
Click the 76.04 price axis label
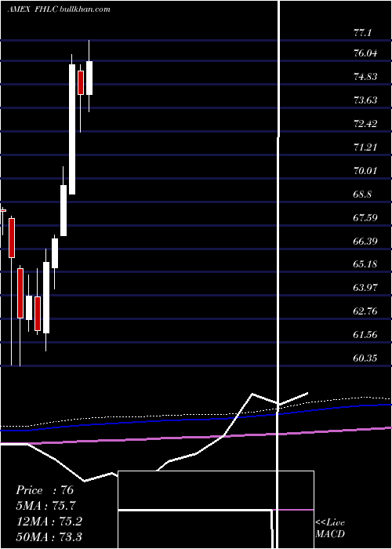coord(365,53)
